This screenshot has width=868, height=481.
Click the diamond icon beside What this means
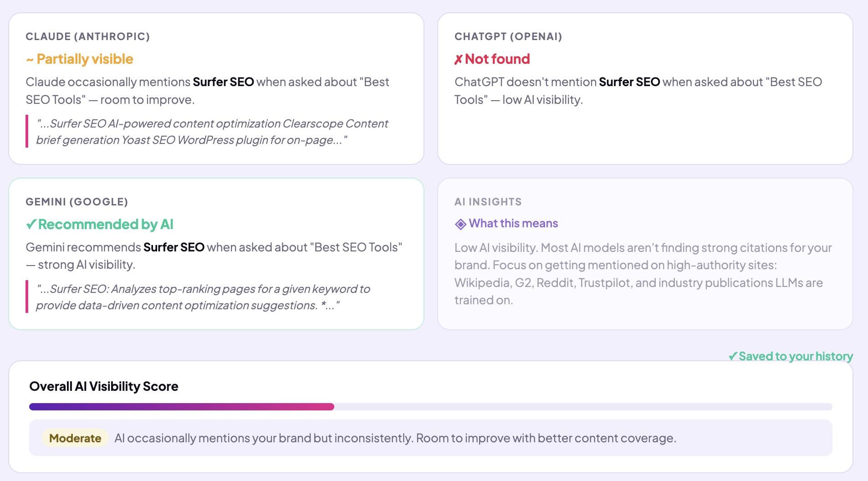[460, 224]
